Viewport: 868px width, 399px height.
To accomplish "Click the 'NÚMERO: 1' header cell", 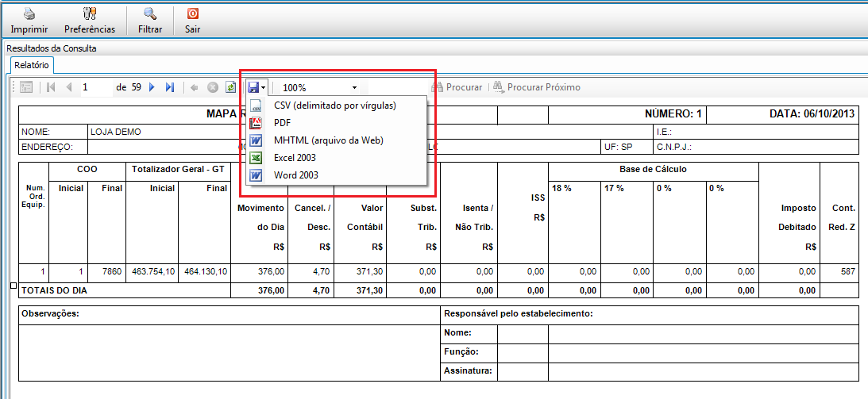I will (x=673, y=114).
